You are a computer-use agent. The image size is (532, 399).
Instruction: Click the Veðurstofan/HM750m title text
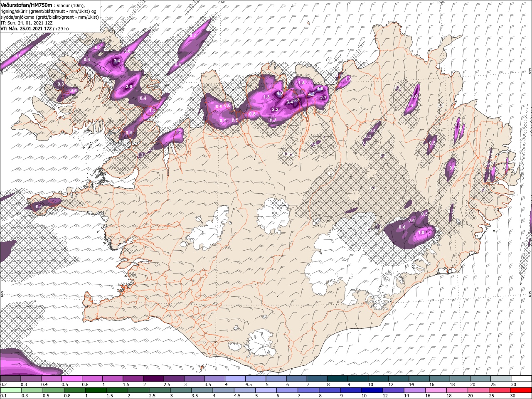point(26,5)
